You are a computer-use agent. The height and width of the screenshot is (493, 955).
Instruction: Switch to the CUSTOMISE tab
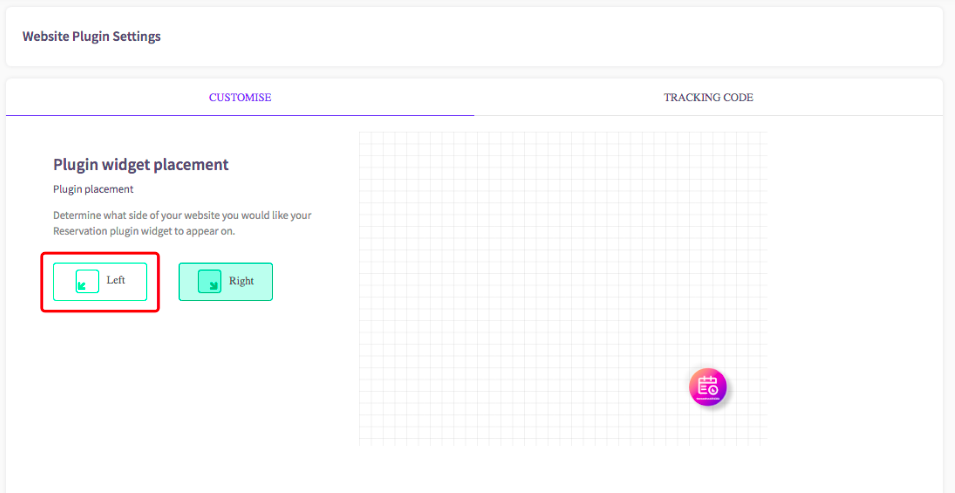coord(240,98)
